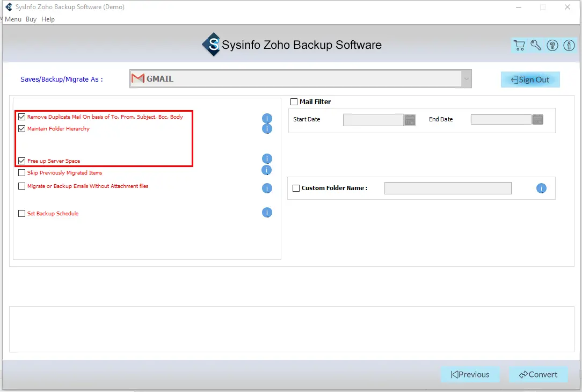Viewport: 582px width, 392px height.
Task: Open the shopping cart buy icon
Action: pos(519,45)
